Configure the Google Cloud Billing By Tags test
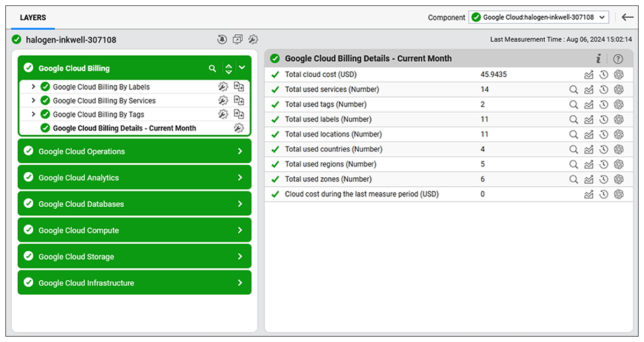644x342 pixels. 223,114
